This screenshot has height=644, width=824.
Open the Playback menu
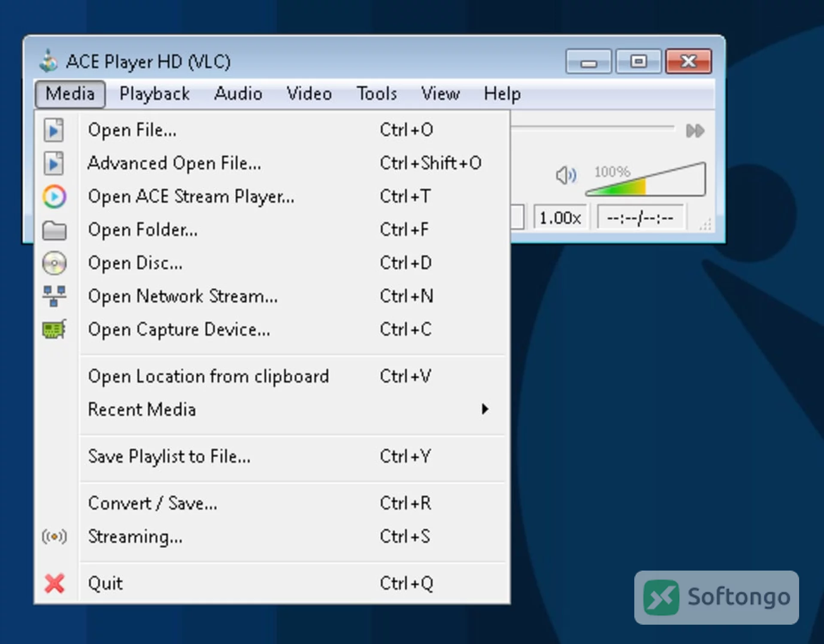tap(154, 94)
